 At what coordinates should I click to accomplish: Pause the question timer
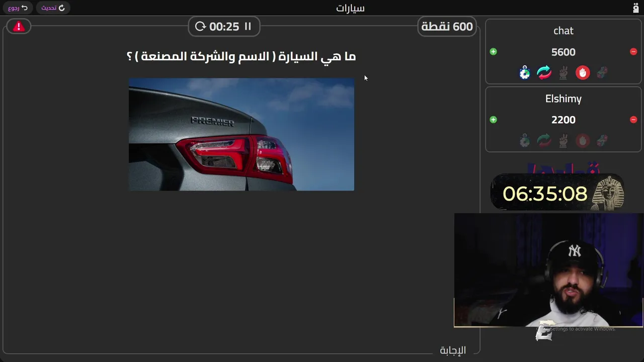[x=248, y=27]
